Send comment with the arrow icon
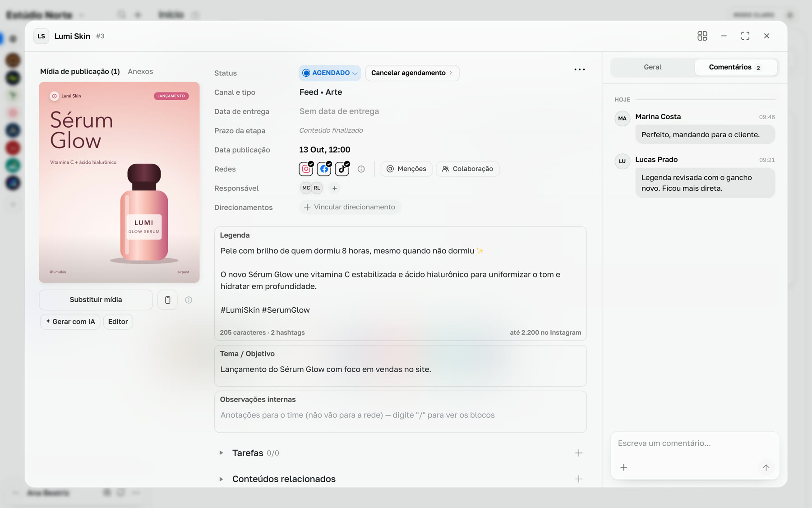 point(766,467)
